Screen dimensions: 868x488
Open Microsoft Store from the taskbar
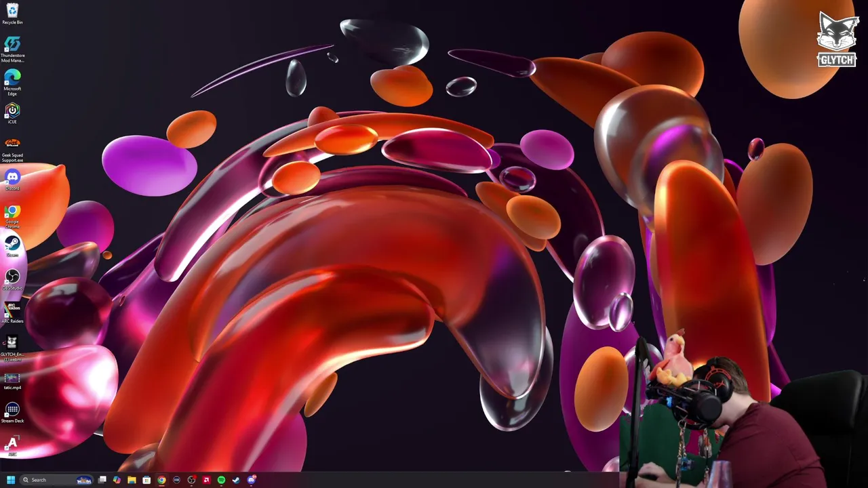(146, 480)
